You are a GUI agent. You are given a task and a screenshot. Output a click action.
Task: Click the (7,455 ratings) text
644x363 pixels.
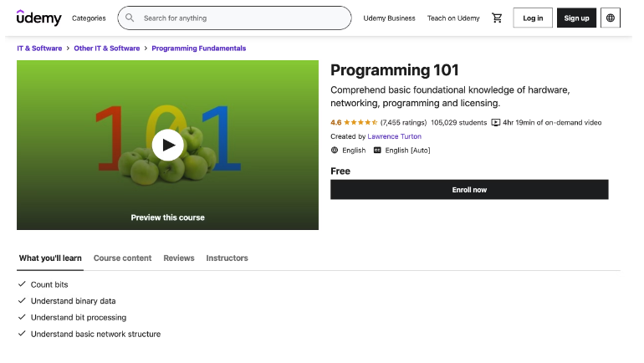(x=403, y=122)
